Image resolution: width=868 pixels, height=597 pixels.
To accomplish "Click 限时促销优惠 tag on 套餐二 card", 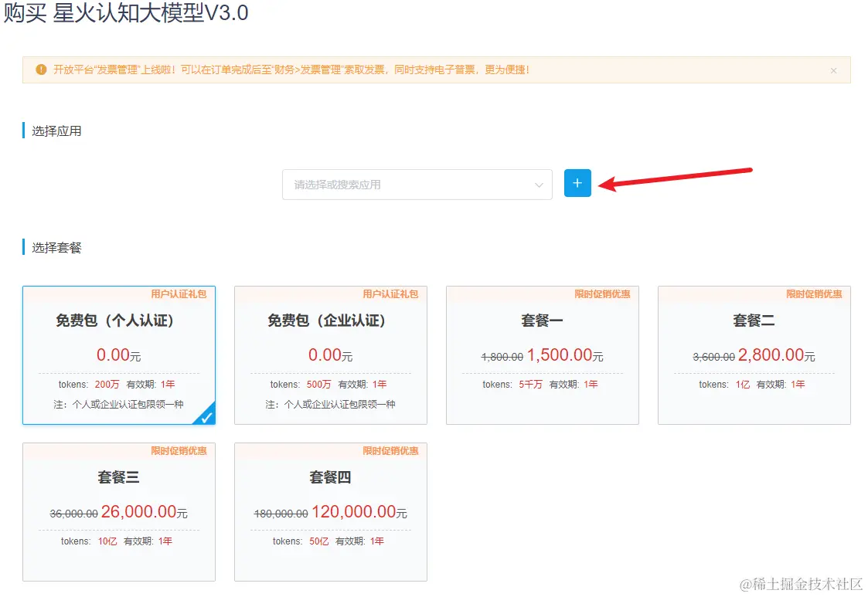I will pos(815,293).
